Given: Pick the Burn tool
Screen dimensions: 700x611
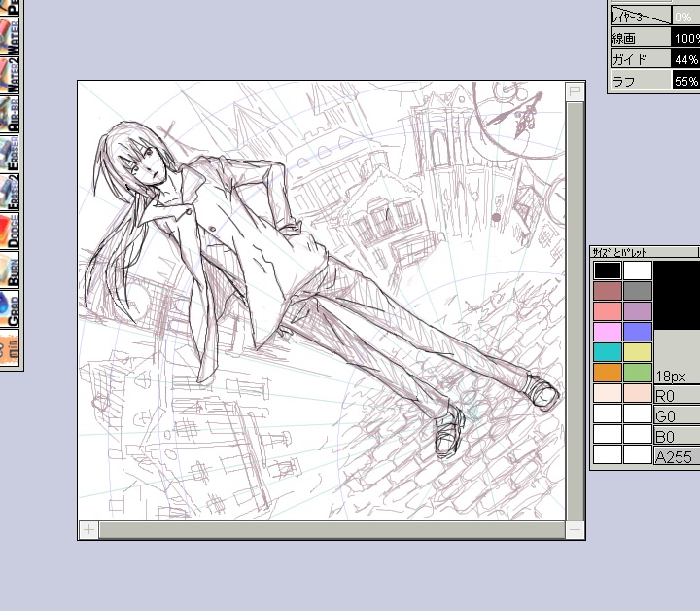Looking at the screenshot, I should 10,270.
